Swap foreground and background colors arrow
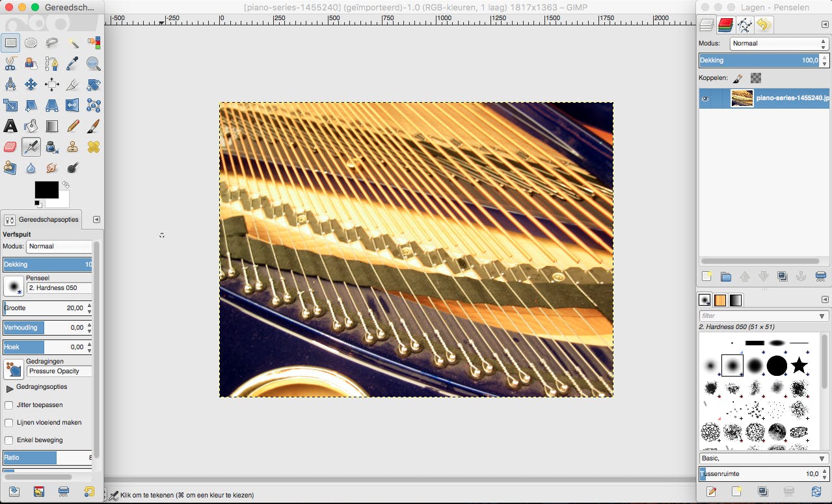This screenshot has height=504, width=832. [65, 185]
